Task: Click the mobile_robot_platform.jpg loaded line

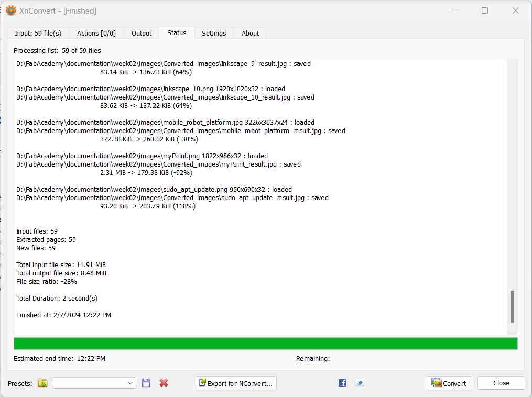Action: click(165, 123)
